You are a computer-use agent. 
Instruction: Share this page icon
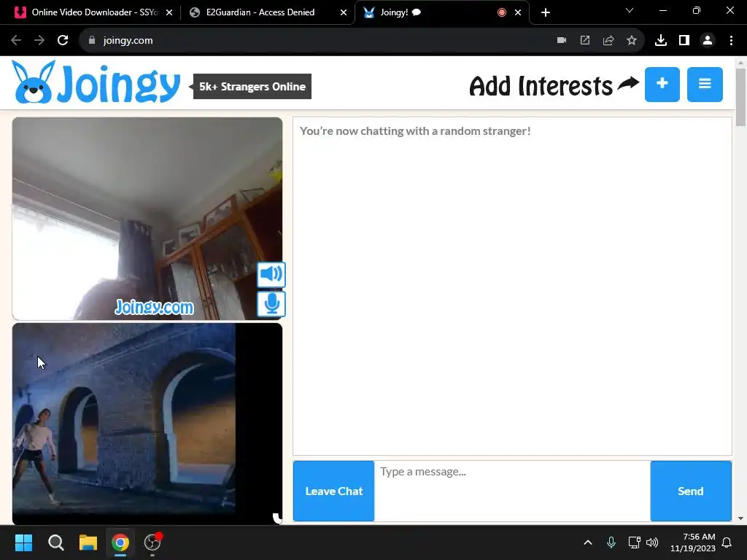pyautogui.click(x=608, y=41)
